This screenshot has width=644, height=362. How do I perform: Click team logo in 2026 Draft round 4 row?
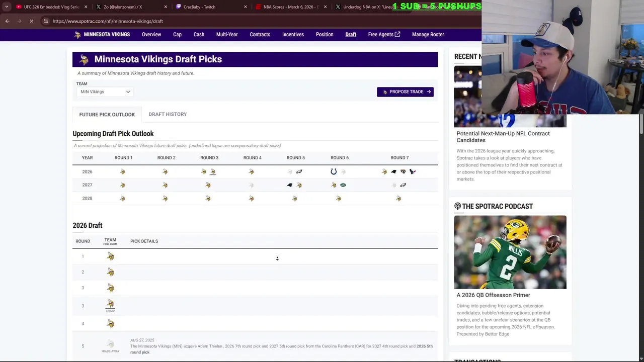110,324
